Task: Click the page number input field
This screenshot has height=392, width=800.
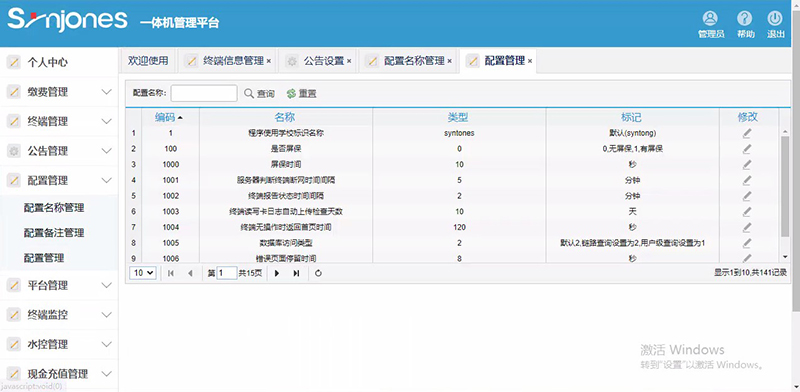Action: tap(227, 273)
